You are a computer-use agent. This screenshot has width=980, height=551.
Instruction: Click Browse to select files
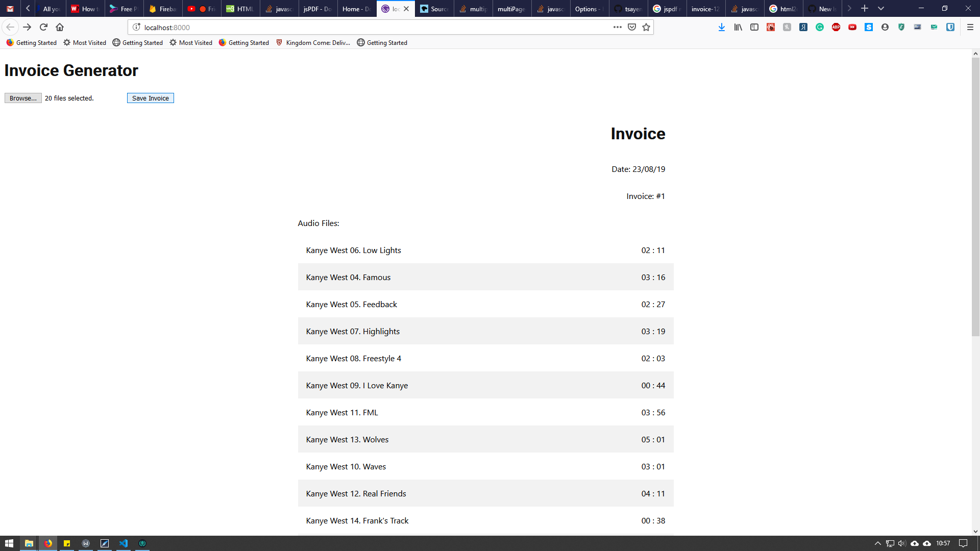tap(23, 98)
